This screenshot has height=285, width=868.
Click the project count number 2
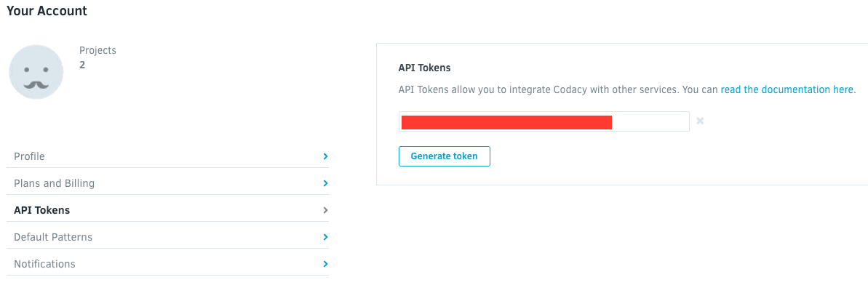click(82, 65)
